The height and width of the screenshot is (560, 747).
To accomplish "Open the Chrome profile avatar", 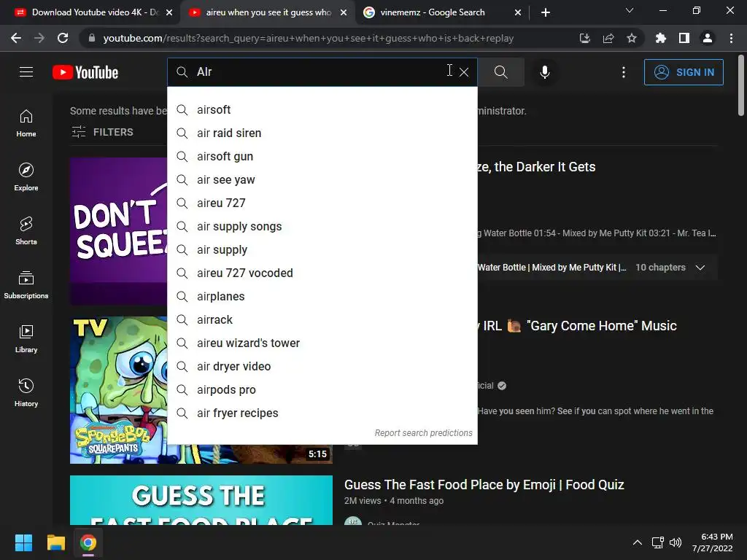I will point(708,38).
